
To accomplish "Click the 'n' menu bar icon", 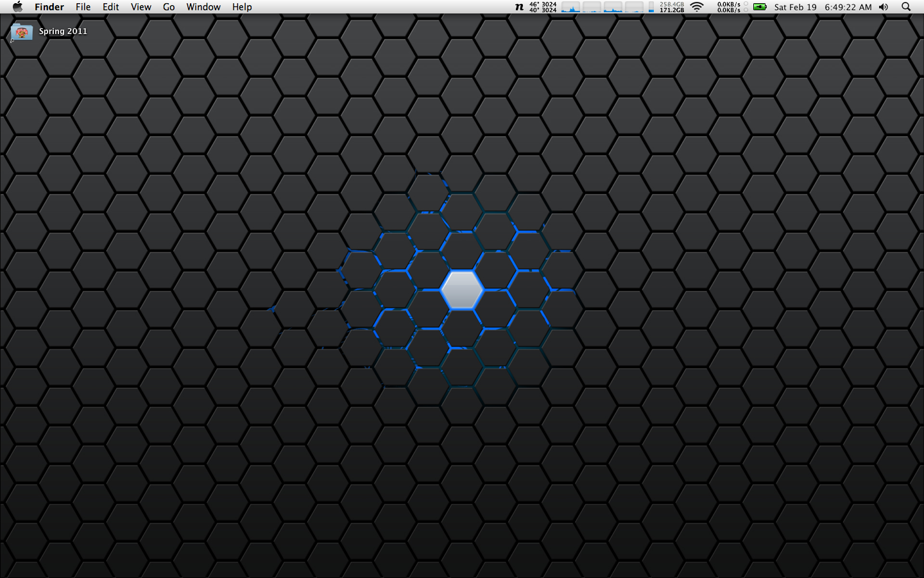I will click(519, 7).
